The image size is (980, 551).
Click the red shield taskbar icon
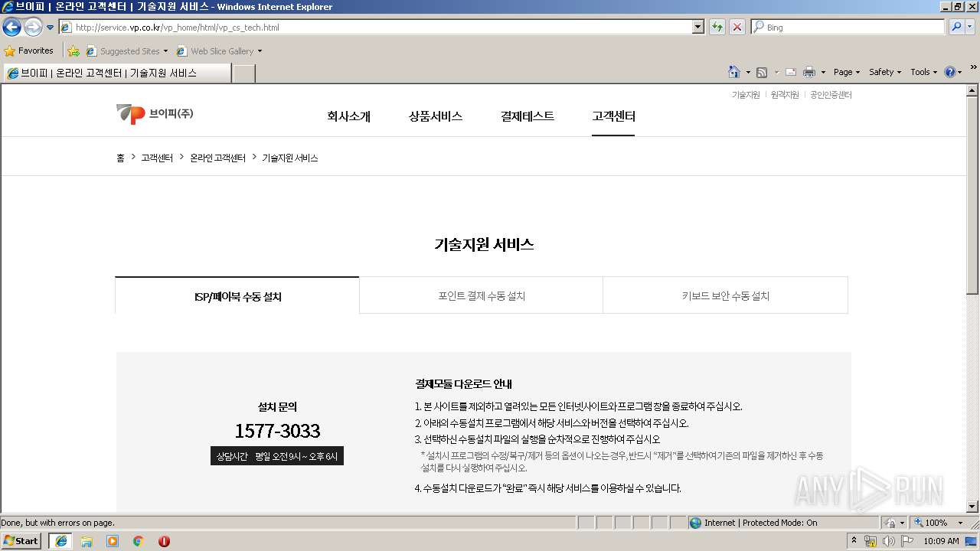pyautogui.click(x=164, y=540)
